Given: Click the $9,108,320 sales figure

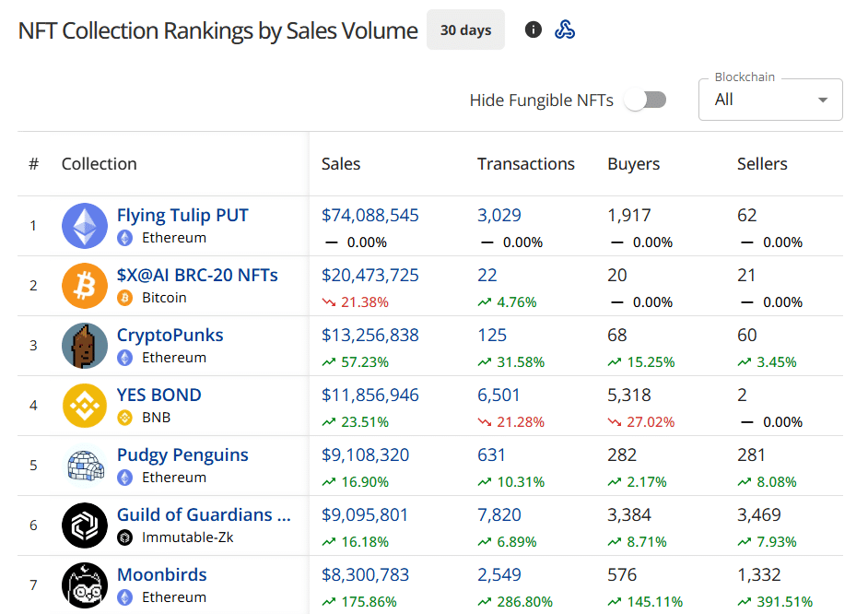Looking at the screenshot, I should [366, 455].
